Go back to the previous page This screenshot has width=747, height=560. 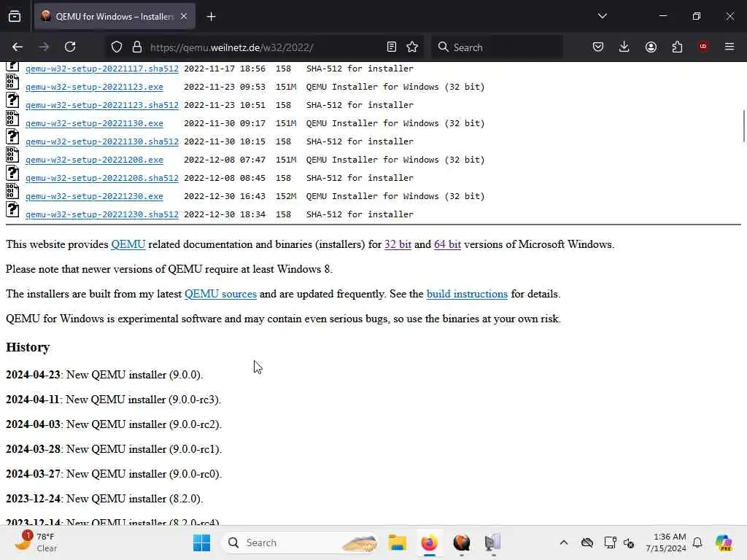pos(18,47)
